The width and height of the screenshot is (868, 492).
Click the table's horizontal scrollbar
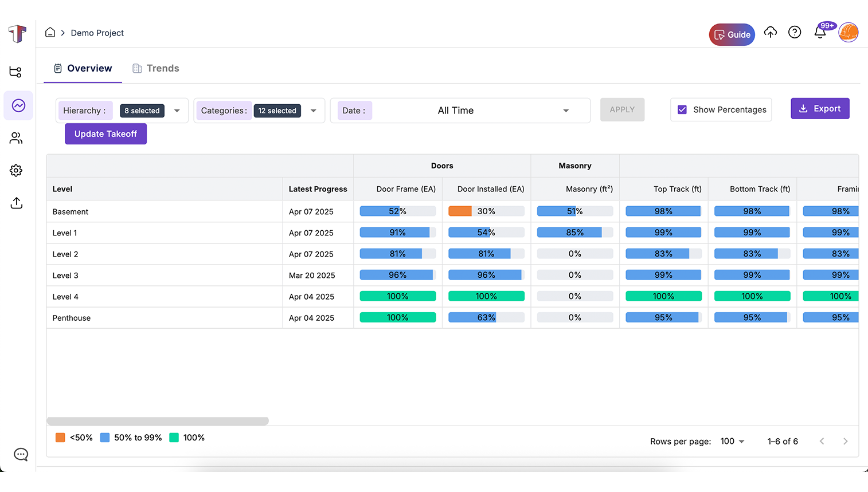158,421
